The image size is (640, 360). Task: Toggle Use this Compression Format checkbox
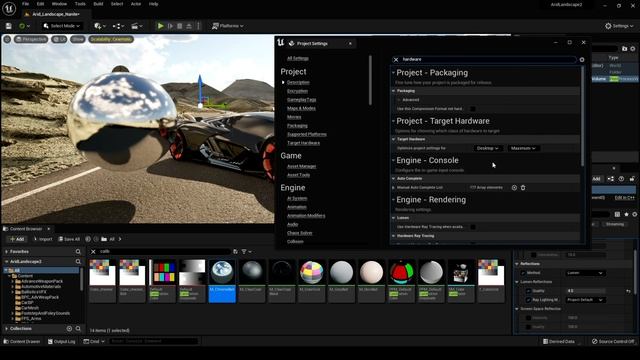pyautogui.click(x=473, y=109)
